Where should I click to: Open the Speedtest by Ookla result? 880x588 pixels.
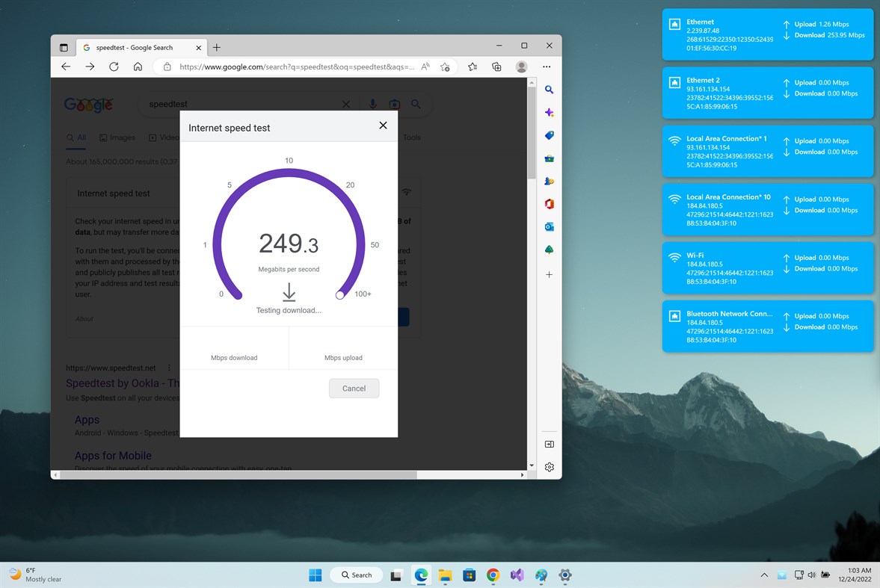tap(123, 383)
